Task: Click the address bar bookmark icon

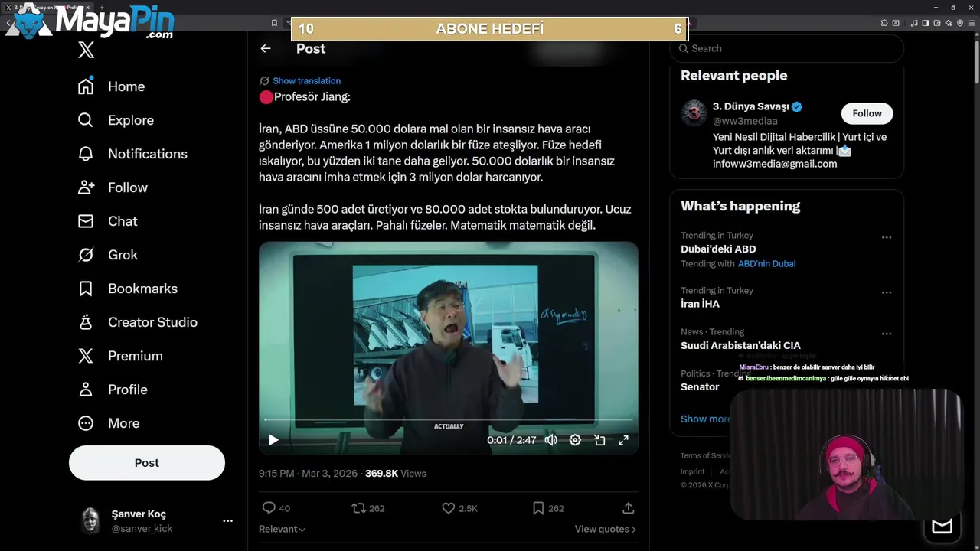Action: (275, 23)
